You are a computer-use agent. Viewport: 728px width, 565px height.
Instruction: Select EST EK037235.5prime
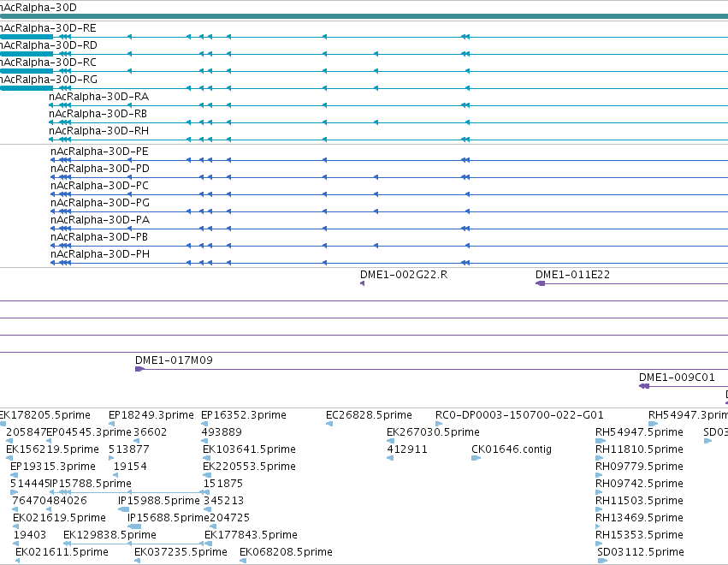181,552
